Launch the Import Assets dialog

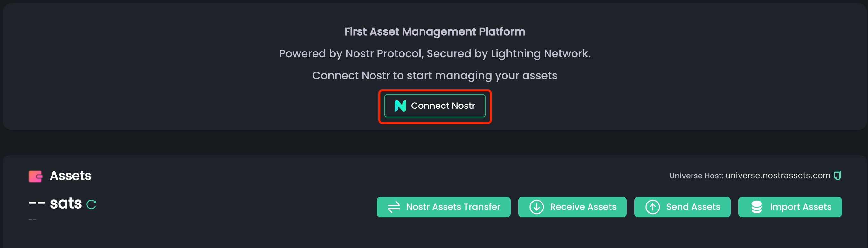click(790, 207)
